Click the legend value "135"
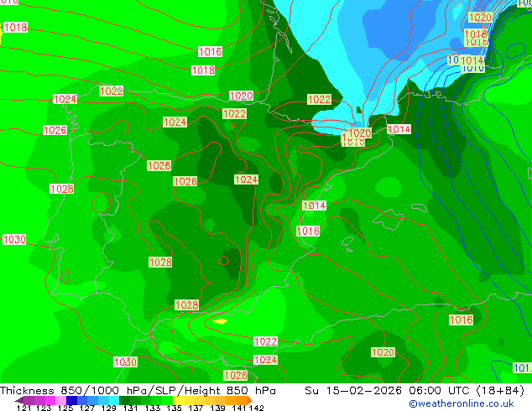 [x=174, y=408]
